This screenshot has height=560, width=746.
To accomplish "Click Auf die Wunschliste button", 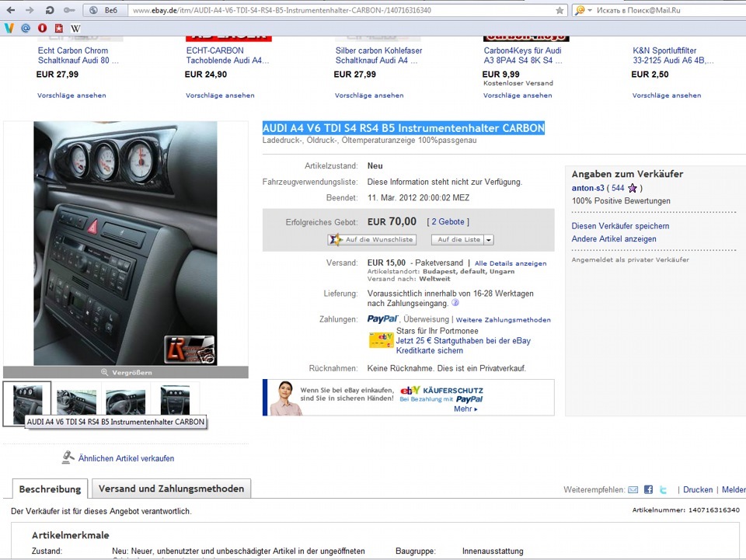I will pos(372,239).
